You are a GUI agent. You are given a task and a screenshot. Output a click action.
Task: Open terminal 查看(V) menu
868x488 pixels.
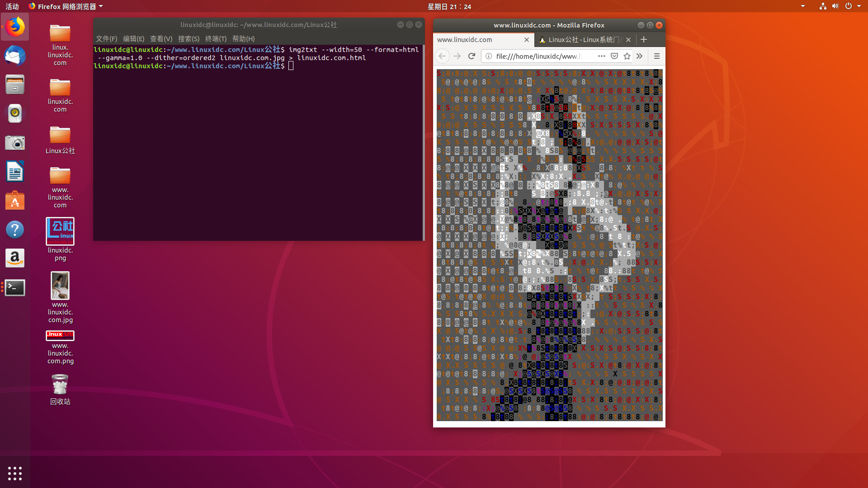(x=161, y=39)
